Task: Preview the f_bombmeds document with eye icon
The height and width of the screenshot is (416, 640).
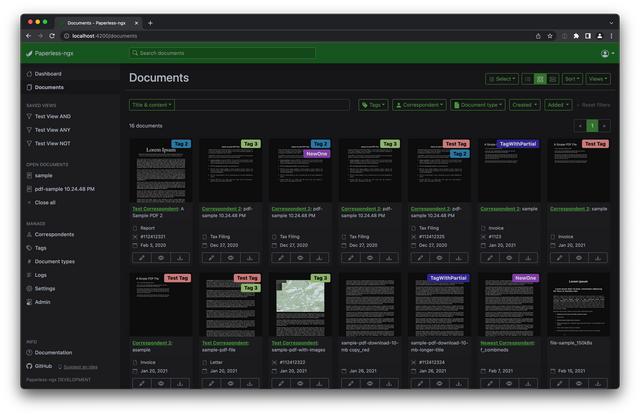Action: coord(509,383)
